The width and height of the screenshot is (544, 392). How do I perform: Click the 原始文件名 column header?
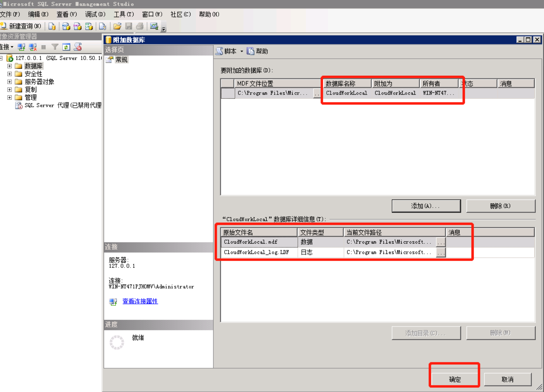pos(259,232)
